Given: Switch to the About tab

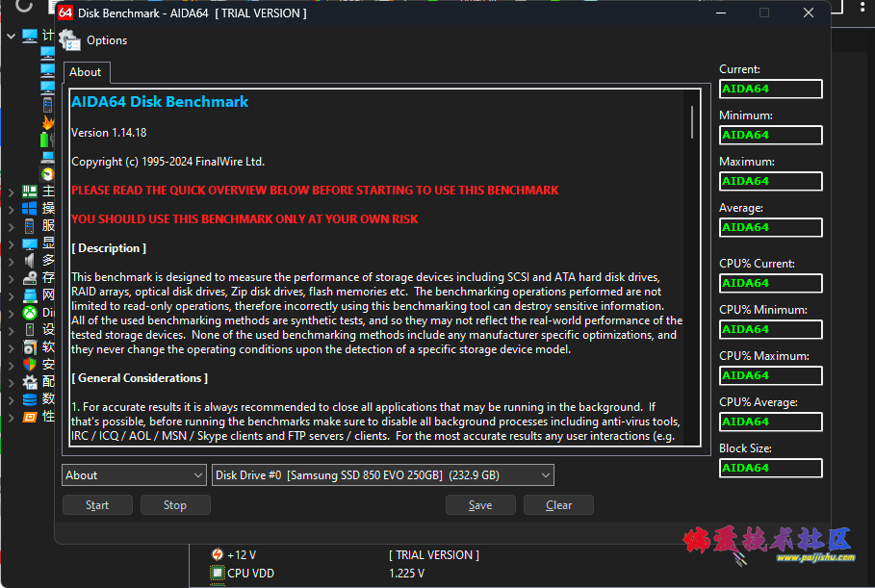Looking at the screenshot, I should pyautogui.click(x=86, y=72).
